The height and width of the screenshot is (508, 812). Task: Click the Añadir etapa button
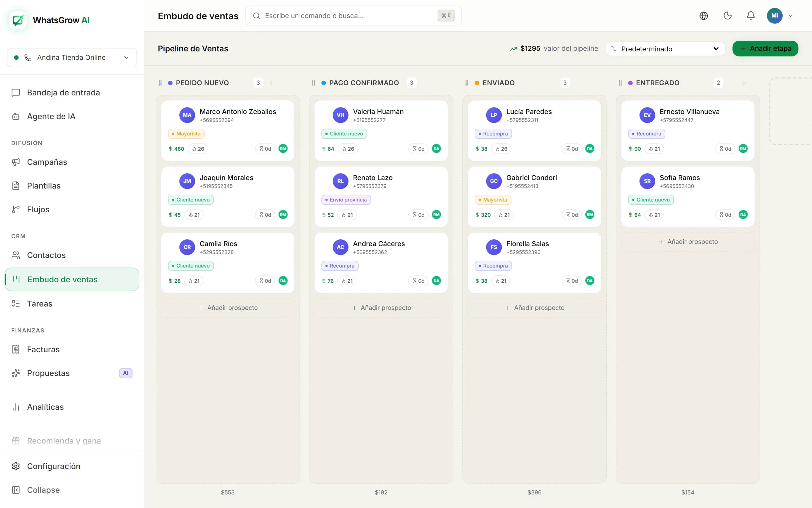pos(765,49)
